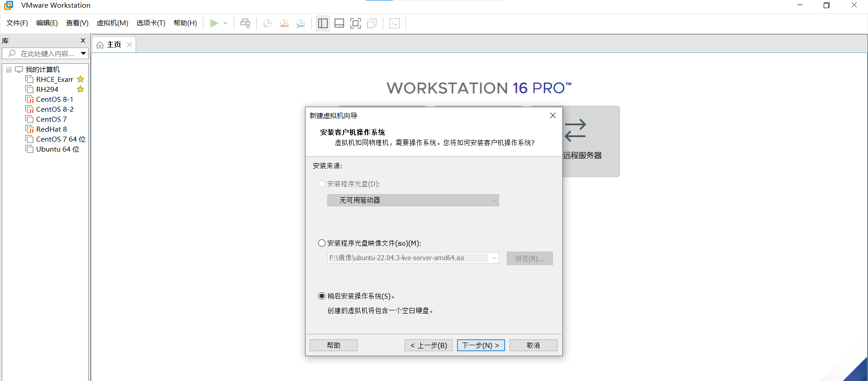868x381 pixels.
Task: Open the power options dropdown arrow
Action: click(x=226, y=23)
